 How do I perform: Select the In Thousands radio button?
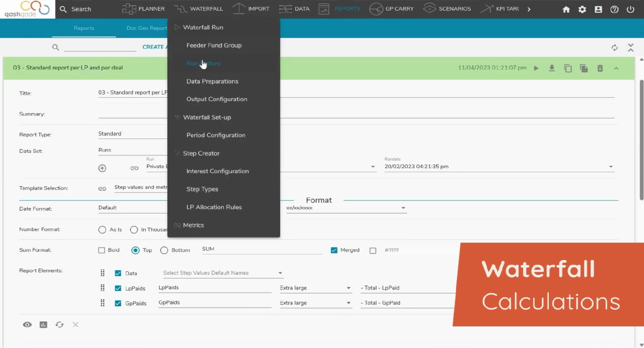(x=134, y=229)
